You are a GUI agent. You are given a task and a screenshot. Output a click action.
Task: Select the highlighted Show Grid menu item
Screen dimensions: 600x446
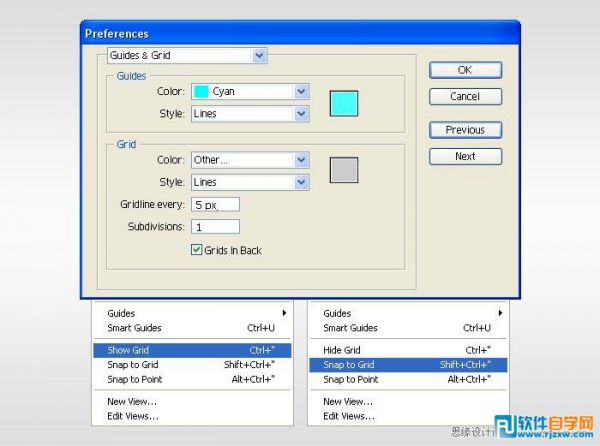(192, 350)
